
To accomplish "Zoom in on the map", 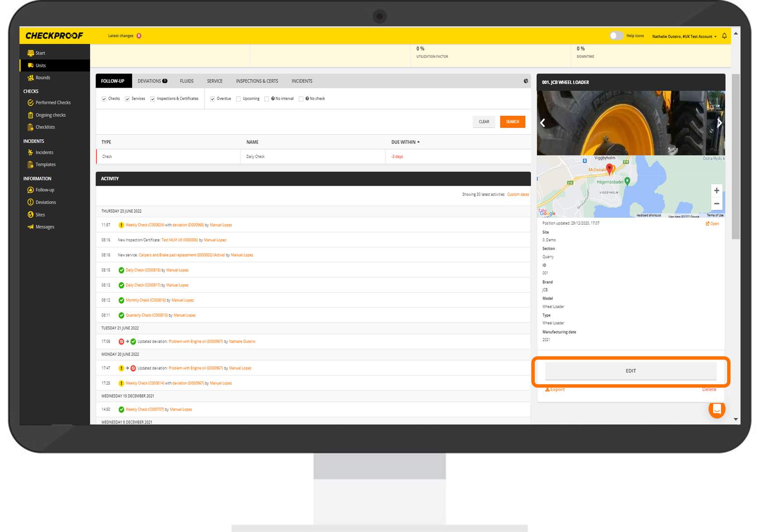I will (x=716, y=191).
